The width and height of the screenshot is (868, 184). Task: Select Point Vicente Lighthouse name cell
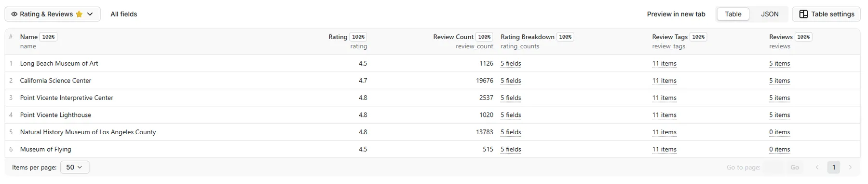[55, 115]
